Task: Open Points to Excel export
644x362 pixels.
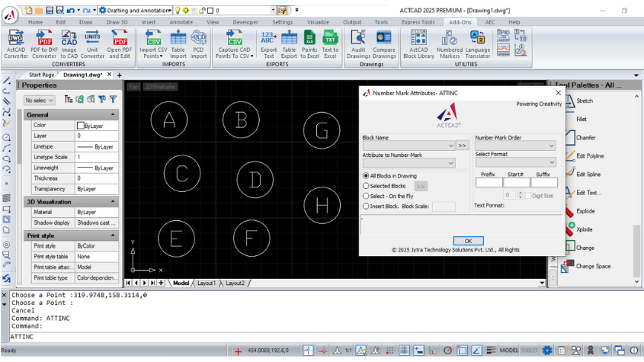Action: (309, 44)
